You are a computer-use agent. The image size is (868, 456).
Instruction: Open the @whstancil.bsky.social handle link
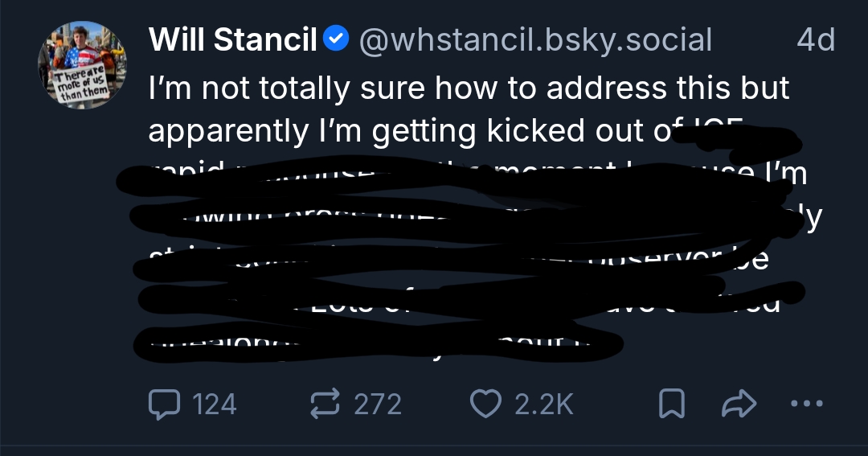[x=534, y=39]
